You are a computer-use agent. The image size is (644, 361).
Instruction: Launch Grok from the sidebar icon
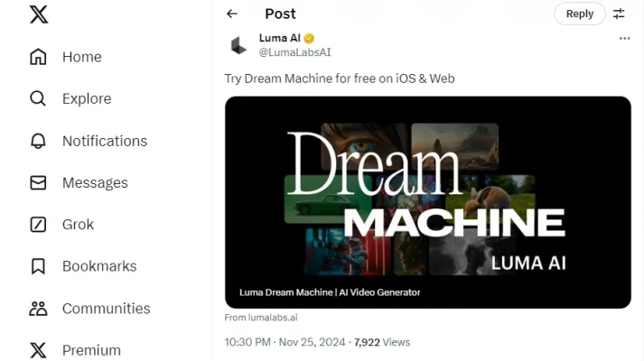coord(38,225)
